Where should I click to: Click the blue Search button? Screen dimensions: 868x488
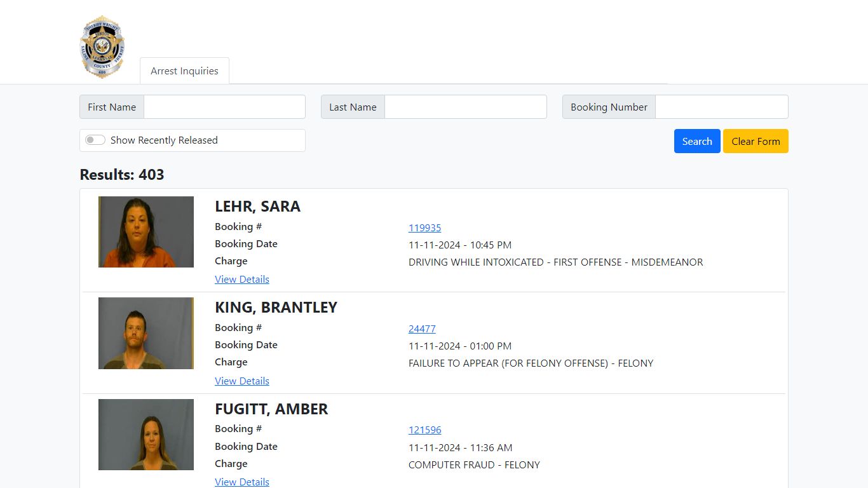coord(697,141)
